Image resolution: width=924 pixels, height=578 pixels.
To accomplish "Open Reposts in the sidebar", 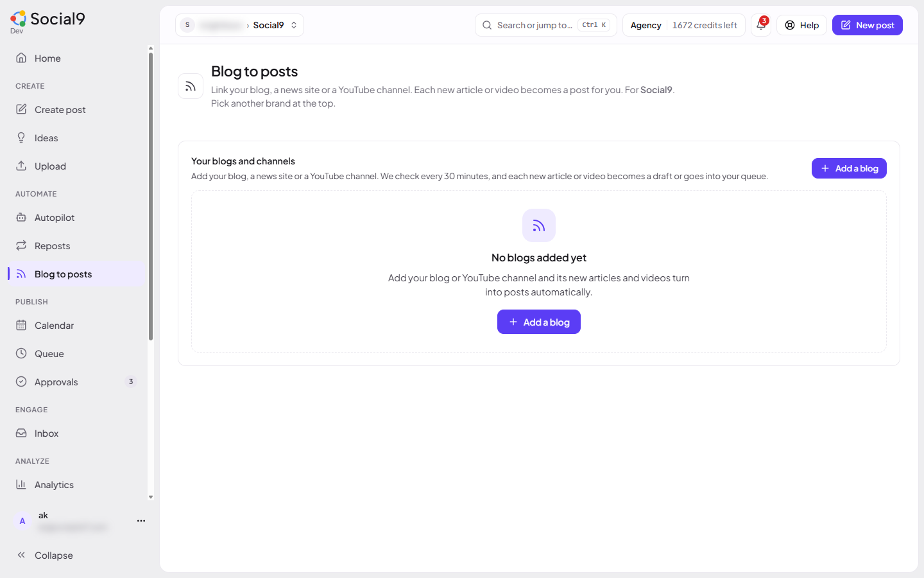I will (77, 245).
